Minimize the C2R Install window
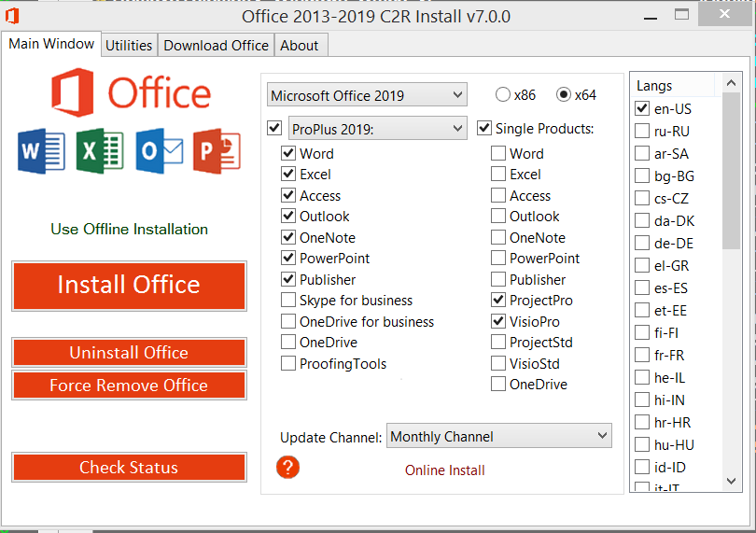This screenshot has width=756, height=533. click(651, 16)
